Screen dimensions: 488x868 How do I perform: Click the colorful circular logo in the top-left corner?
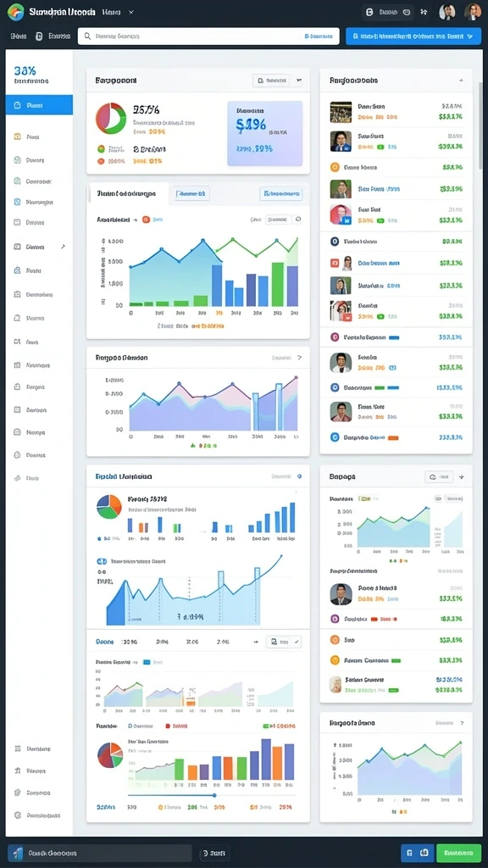pyautogui.click(x=15, y=12)
